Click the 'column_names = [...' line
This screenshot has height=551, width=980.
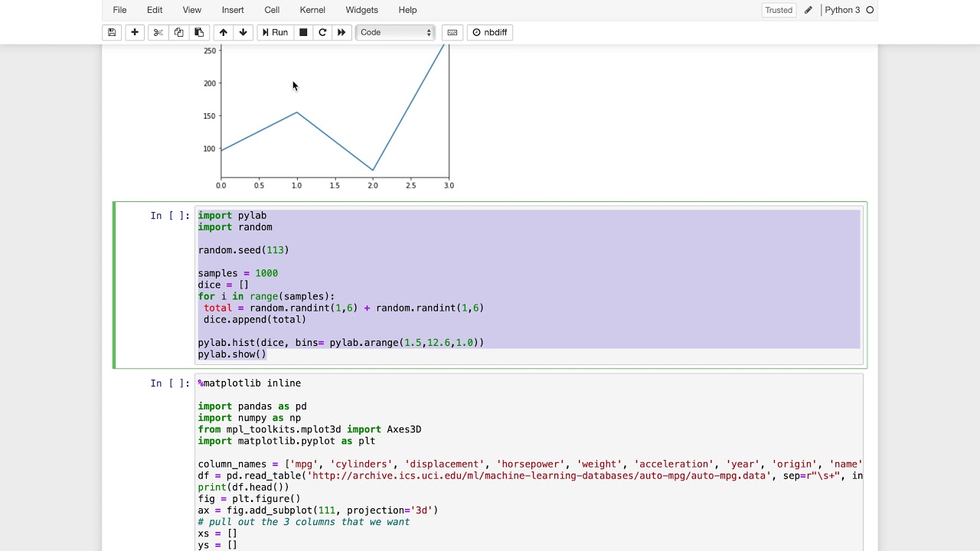coord(530,465)
